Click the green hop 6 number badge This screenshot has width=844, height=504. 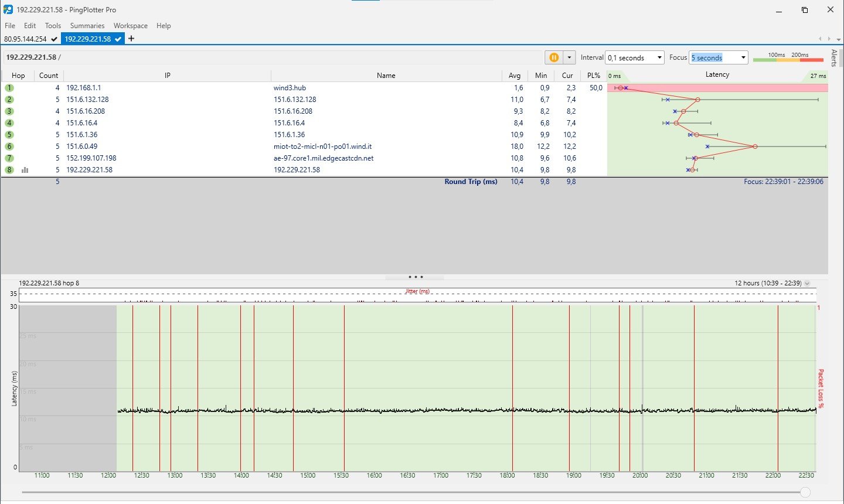9,147
